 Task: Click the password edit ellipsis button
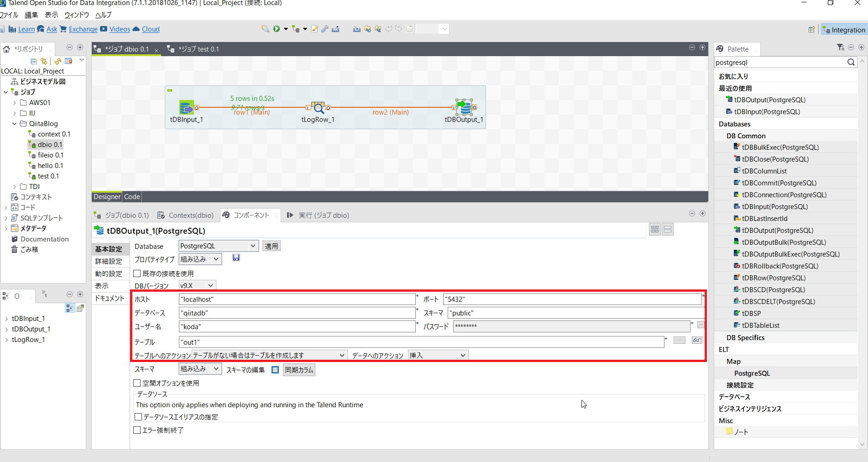[x=701, y=325]
